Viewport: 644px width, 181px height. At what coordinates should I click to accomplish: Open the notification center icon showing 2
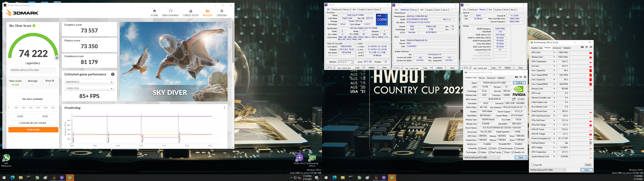tap(317, 178)
